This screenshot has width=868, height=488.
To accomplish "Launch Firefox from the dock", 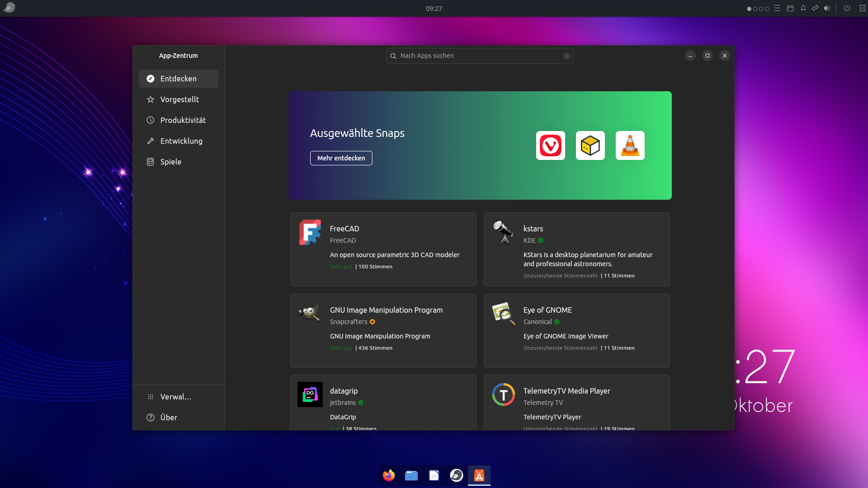I will pos(389,475).
